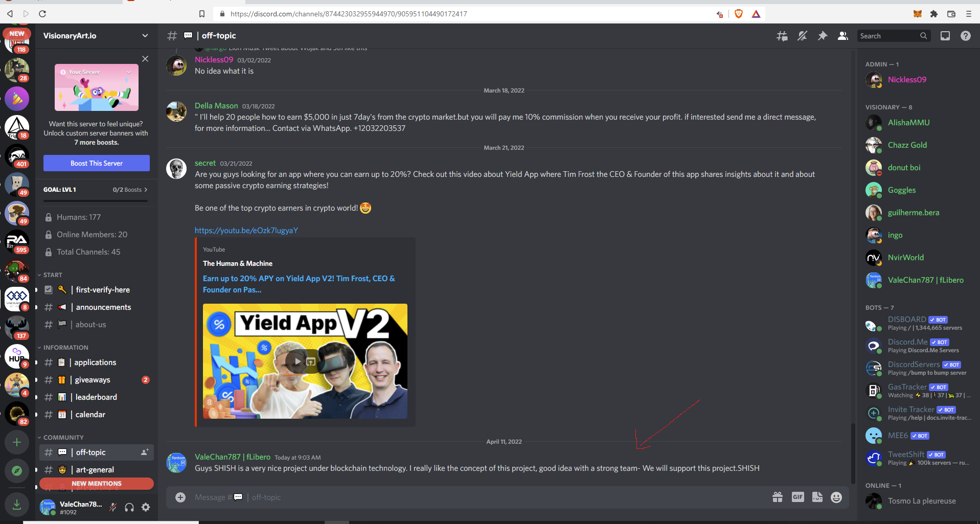Select the leaderboard channel

pos(97,397)
